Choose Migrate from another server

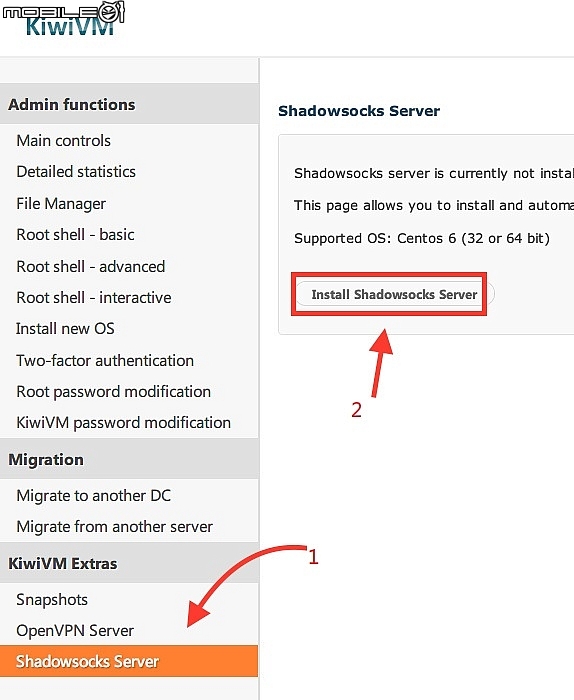pyautogui.click(x=114, y=527)
